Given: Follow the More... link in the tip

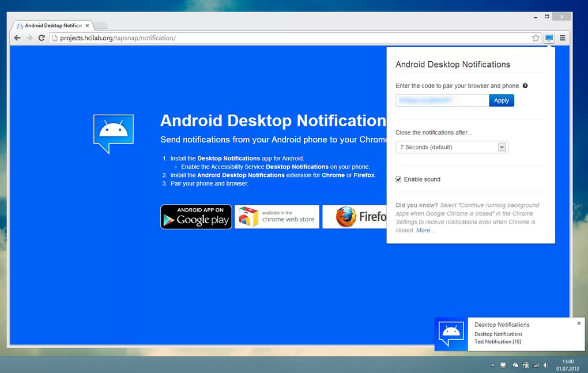Looking at the screenshot, I should (x=426, y=230).
